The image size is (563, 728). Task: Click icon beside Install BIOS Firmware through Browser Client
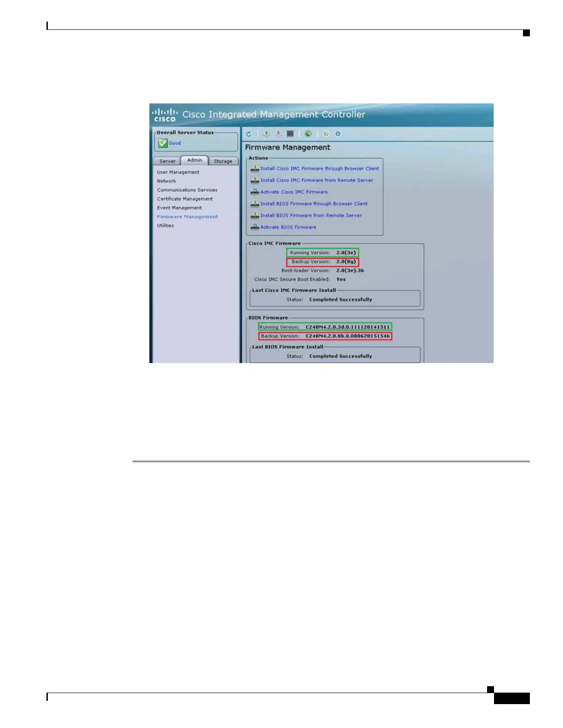click(x=255, y=204)
